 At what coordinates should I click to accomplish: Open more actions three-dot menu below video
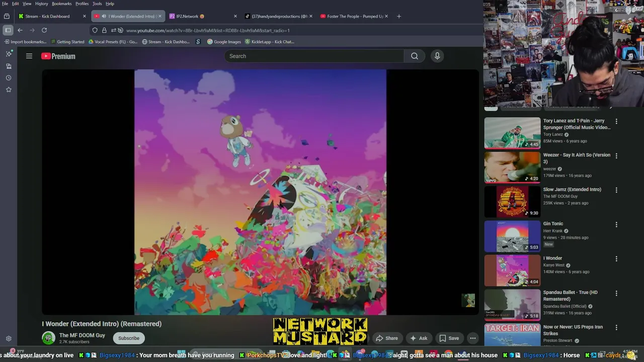pos(473,338)
